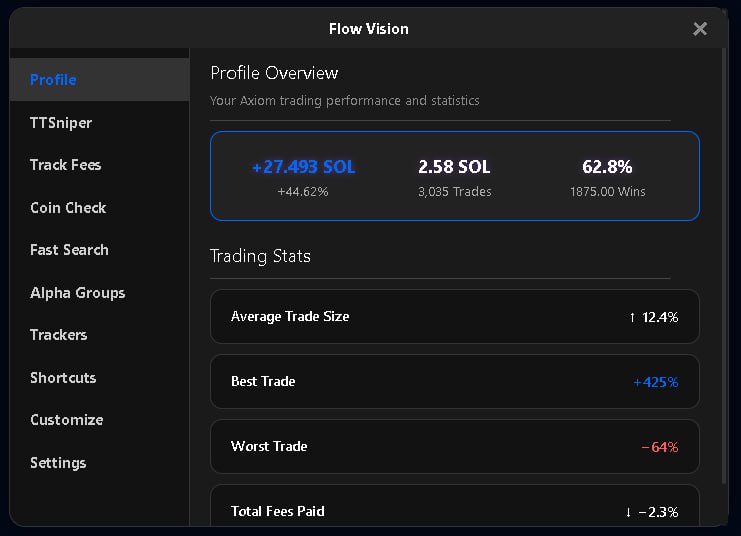Switch to the TTSniper tab

(61, 123)
